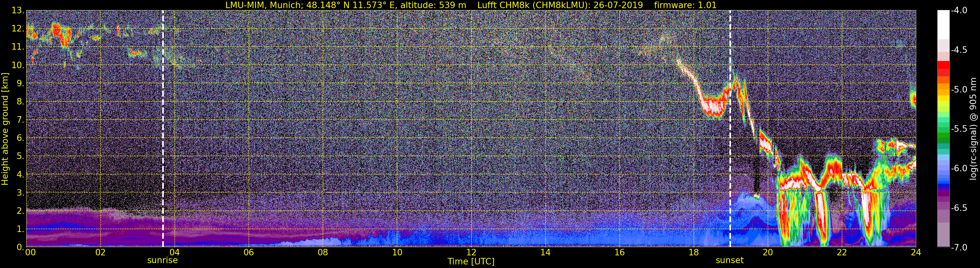This screenshot has width=980, height=268.
Task: Click the '12' time tick label
Action: (471, 253)
